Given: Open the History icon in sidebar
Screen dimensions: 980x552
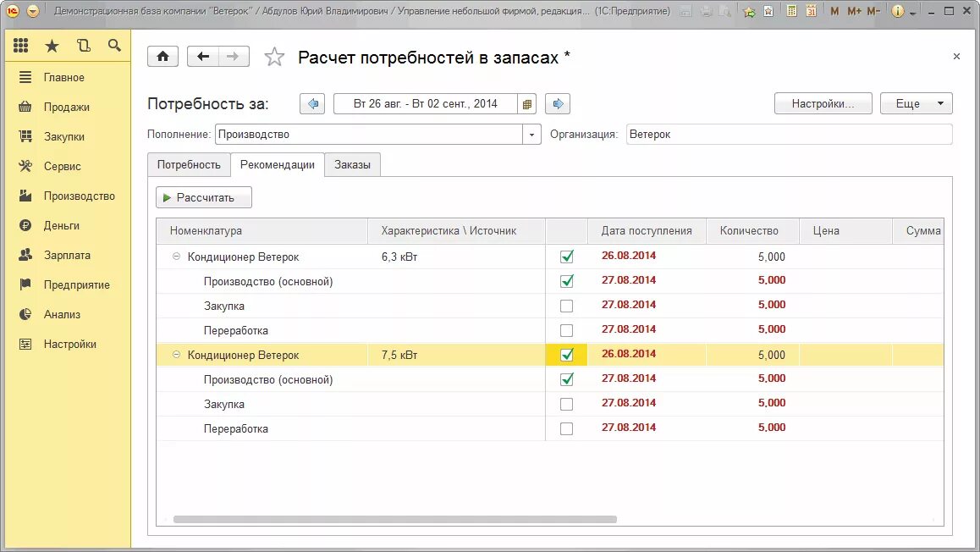Looking at the screenshot, I should 83,45.
